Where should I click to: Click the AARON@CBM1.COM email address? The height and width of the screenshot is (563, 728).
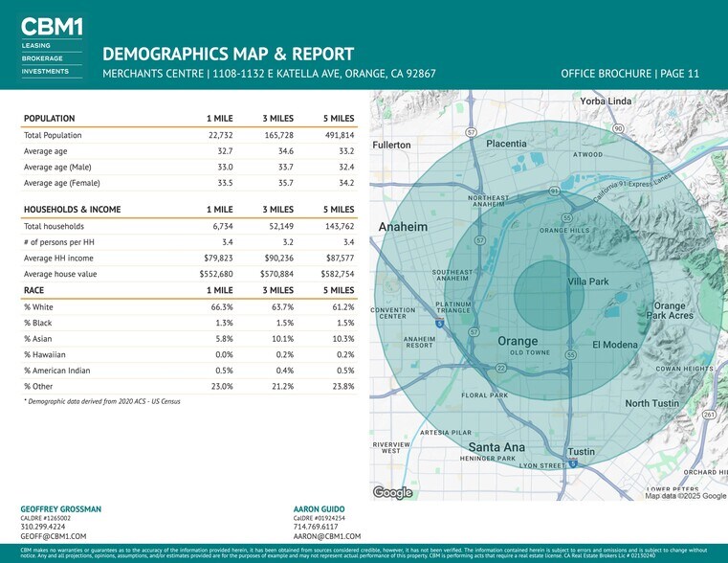pos(327,537)
